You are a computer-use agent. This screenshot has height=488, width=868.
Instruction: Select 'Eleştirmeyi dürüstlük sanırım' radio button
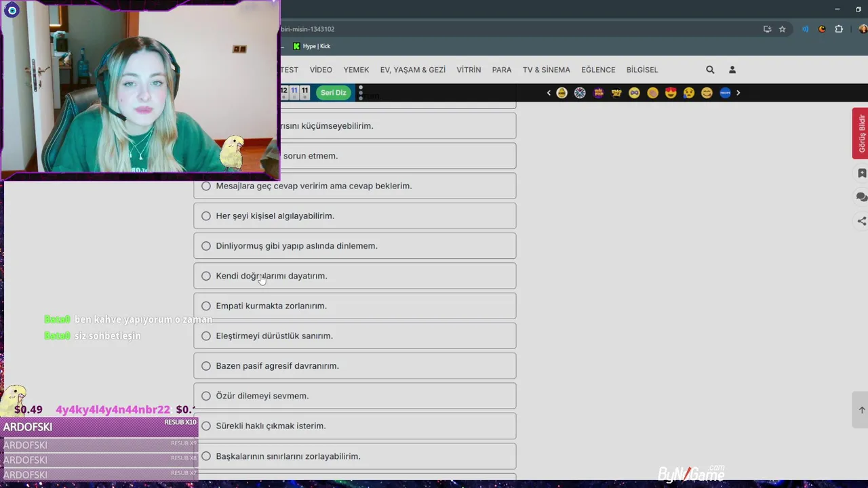(206, 335)
